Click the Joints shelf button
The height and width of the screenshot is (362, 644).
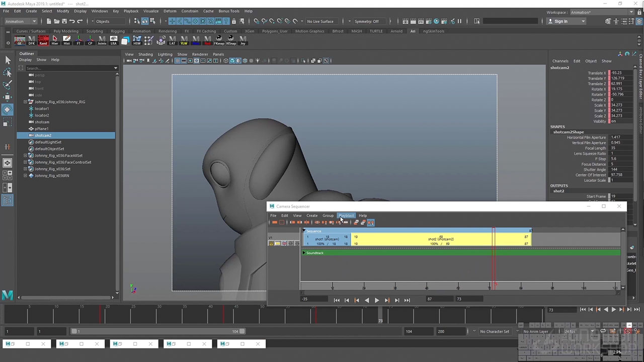[102, 40]
